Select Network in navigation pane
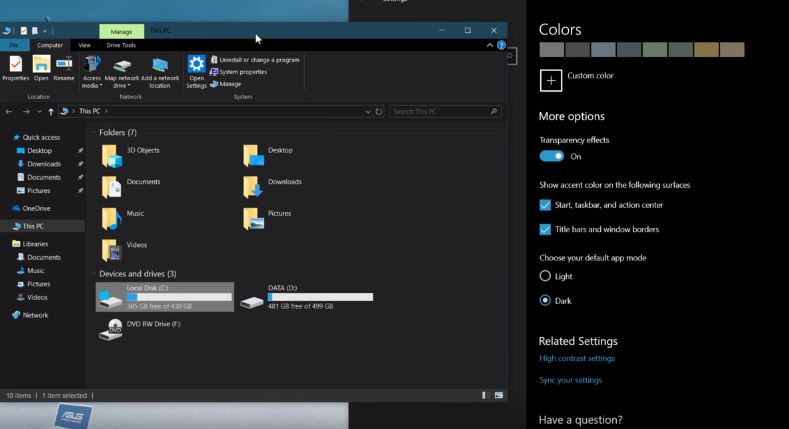Viewport: 789px width, 429px height. coord(30,315)
